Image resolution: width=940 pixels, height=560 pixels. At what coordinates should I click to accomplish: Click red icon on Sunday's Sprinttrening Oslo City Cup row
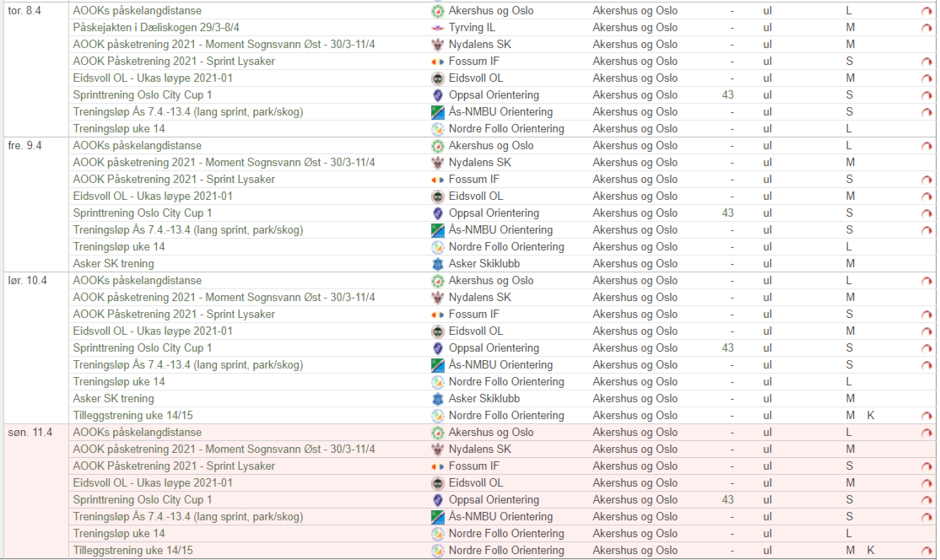[x=926, y=500]
